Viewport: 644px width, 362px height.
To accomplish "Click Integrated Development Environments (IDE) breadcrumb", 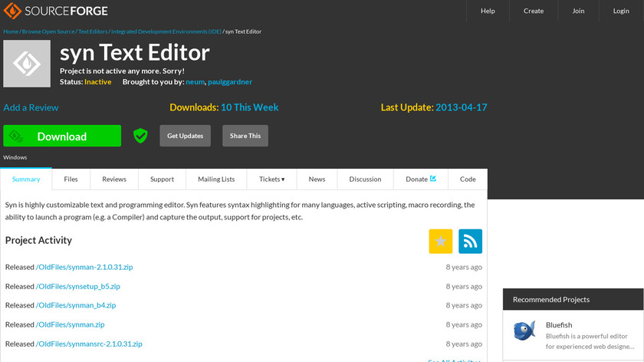I will [166, 31].
